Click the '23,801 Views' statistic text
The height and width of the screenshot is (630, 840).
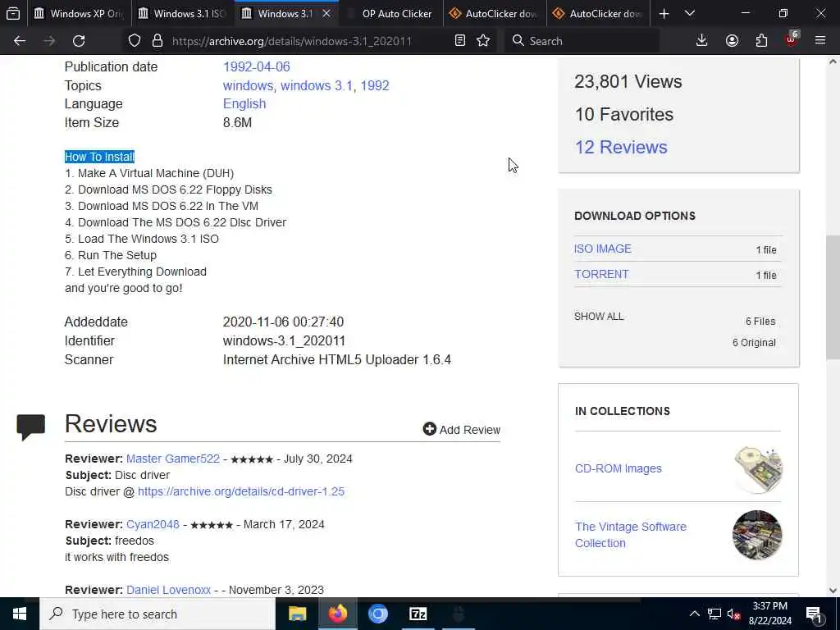pos(628,81)
